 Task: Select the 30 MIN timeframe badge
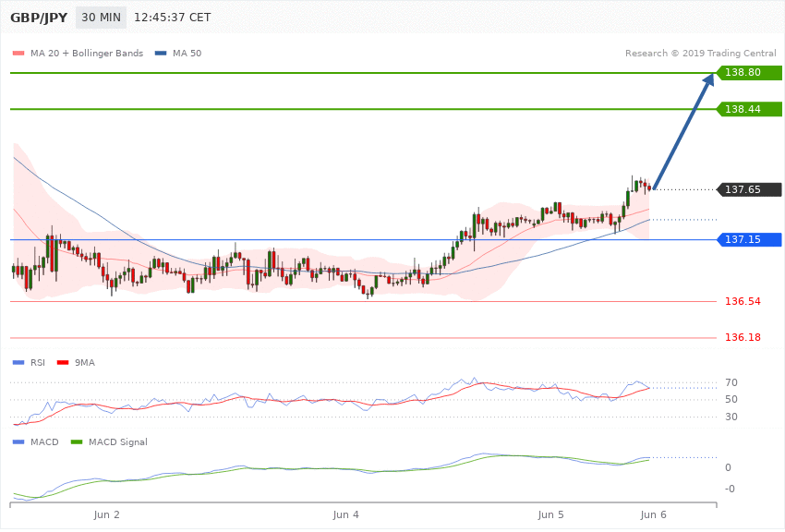(x=102, y=18)
